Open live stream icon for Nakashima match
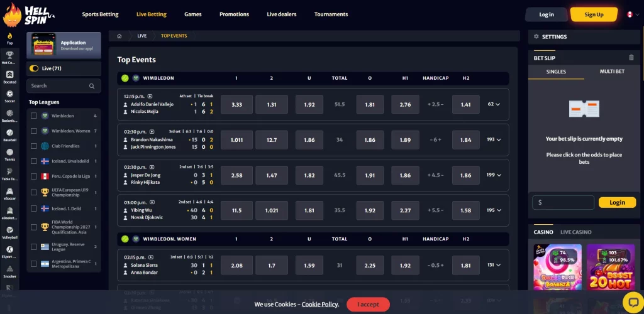This screenshot has height=314, width=644. pos(152,132)
